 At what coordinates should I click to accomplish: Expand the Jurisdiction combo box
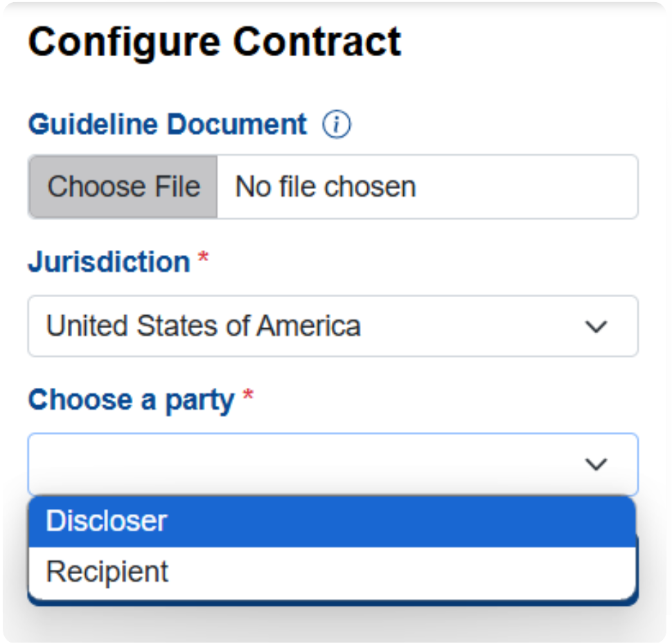point(333,326)
